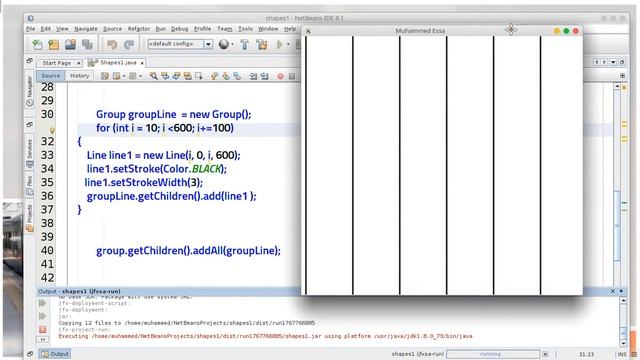This screenshot has width=640, height=360.
Task: Click the Open Project toolbar icon
Action: [x=70, y=44]
